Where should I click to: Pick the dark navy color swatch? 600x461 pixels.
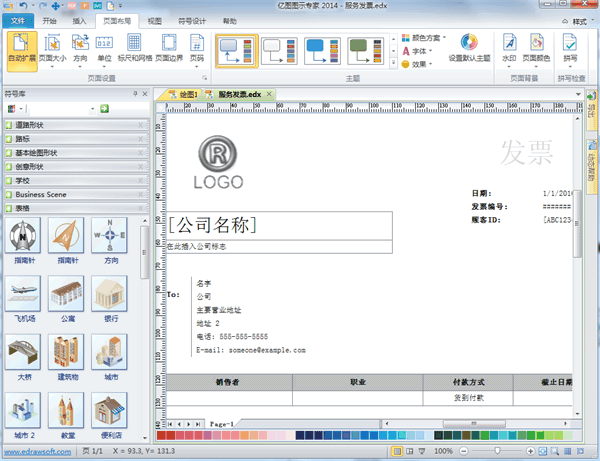tap(300, 435)
